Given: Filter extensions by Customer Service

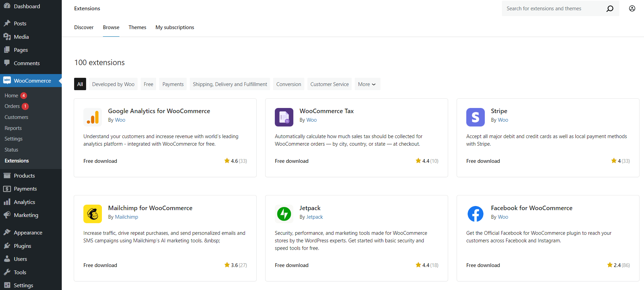Looking at the screenshot, I should coord(329,84).
